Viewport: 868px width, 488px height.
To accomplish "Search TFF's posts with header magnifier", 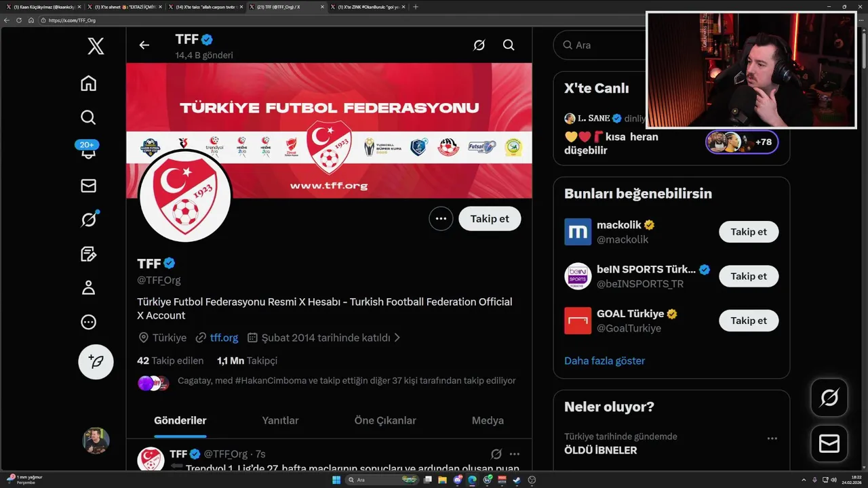I will [x=509, y=45].
